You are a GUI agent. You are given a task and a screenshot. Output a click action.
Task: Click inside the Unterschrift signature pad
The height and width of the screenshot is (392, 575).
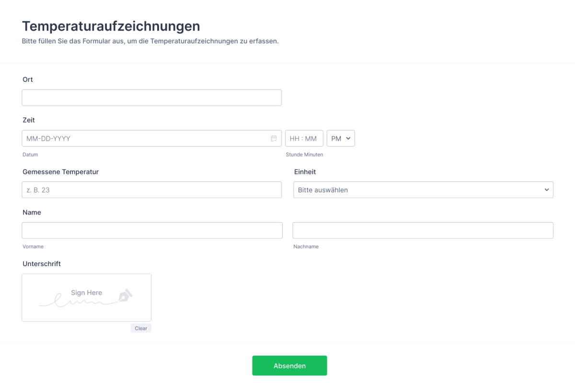coord(86,297)
